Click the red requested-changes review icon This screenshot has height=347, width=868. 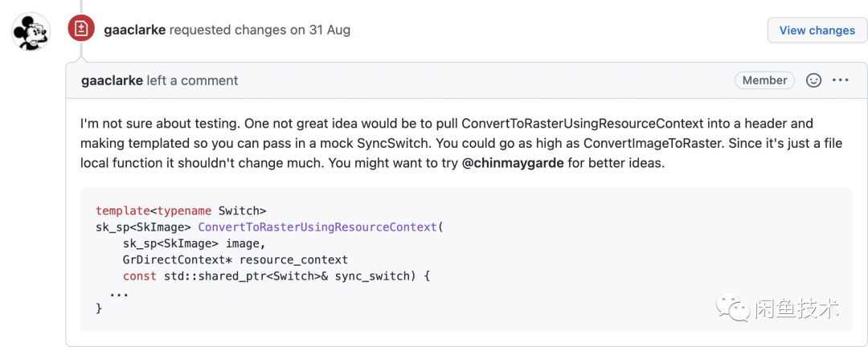coord(80,30)
